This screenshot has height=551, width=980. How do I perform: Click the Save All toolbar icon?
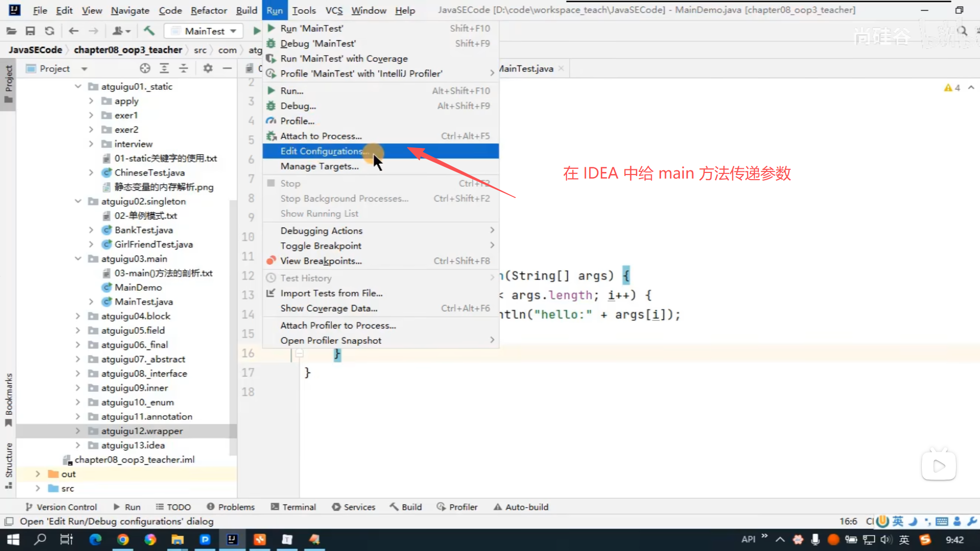pyautogui.click(x=30, y=31)
